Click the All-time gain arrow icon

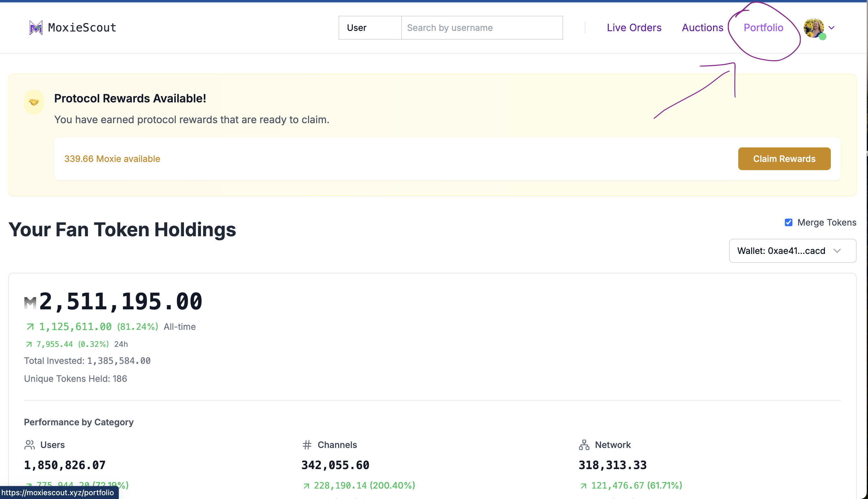click(30, 327)
